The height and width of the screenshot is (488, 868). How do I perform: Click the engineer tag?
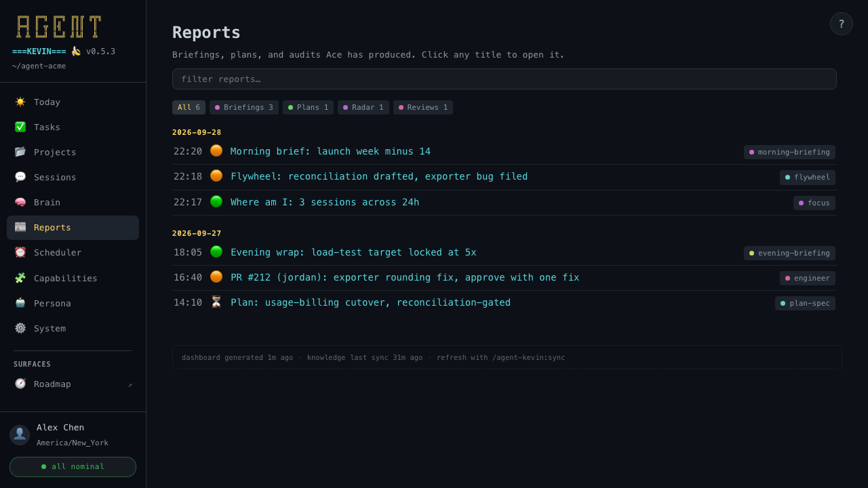[808, 278]
